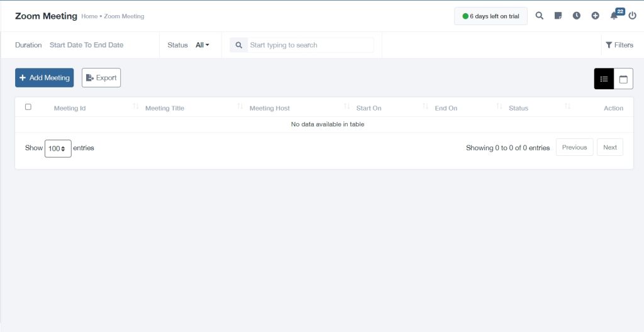Open the search magnifier icon in header
644x332 pixels.
coord(539,16)
